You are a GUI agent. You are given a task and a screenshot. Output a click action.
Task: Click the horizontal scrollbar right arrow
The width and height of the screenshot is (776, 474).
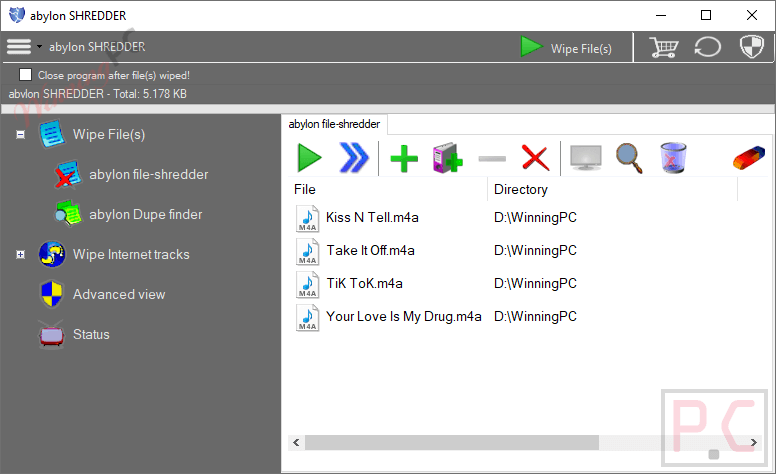753,442
